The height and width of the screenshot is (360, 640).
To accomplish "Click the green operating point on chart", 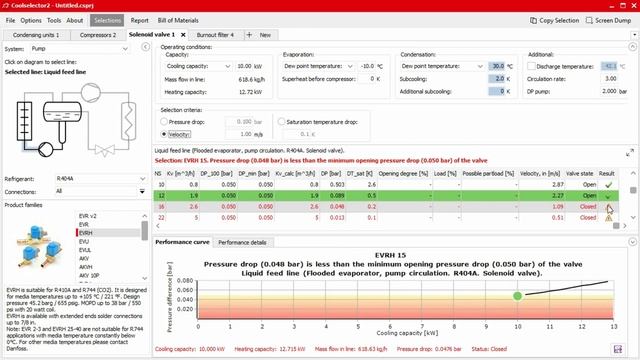I will tap(518, 296).
